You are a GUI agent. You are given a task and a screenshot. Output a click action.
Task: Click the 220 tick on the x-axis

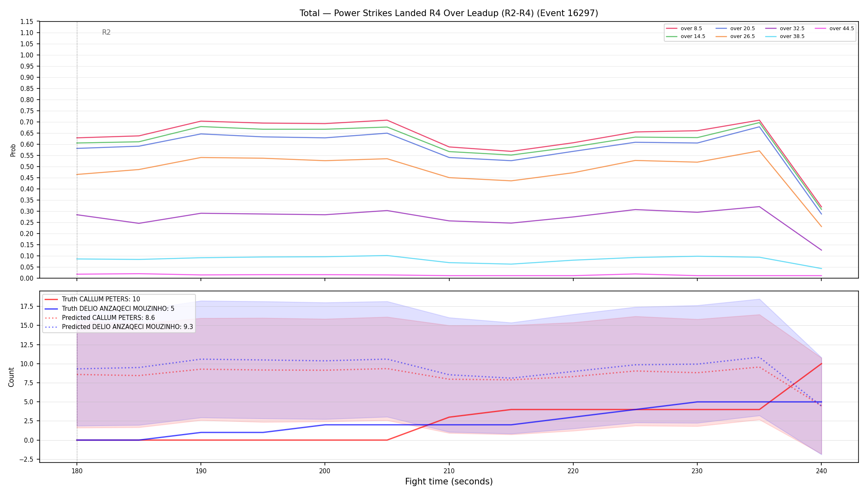[573, 471]
